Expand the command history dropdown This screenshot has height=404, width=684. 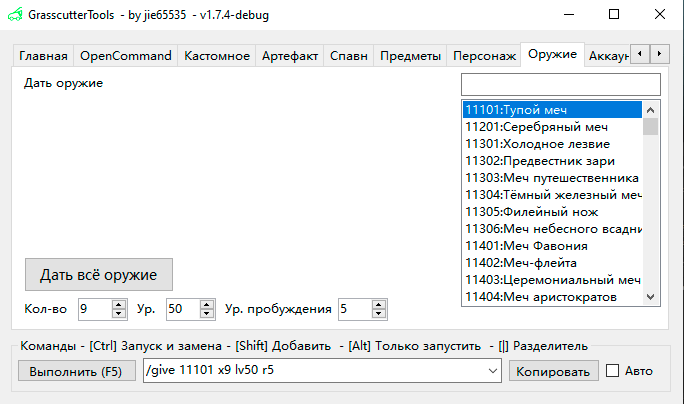point(491,371)
